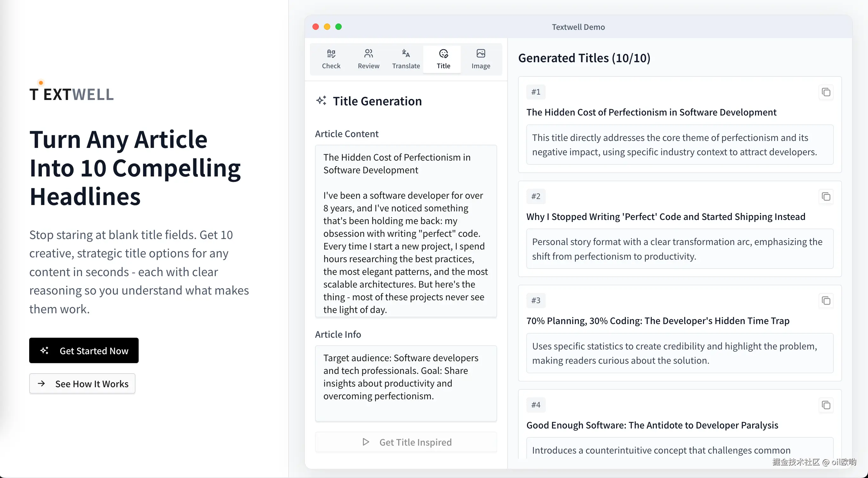Screen dimensions: 868x478
Task: Copy generated title #4
Action: coord(826,405)
